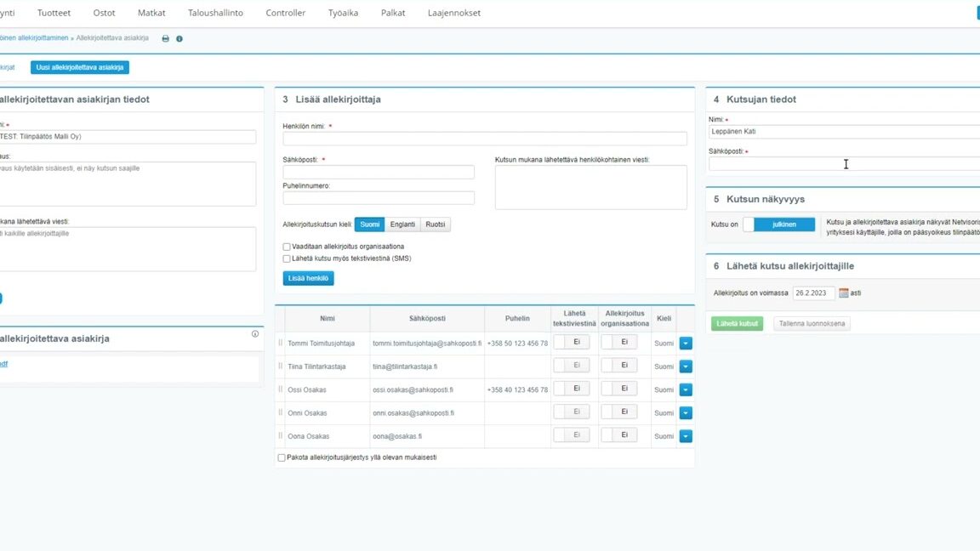Check Lähetä kutsu myös tekstiviestinä (SMS)
Image resolution: width=980 pixels, height=551 pixels.
(286, 258)
